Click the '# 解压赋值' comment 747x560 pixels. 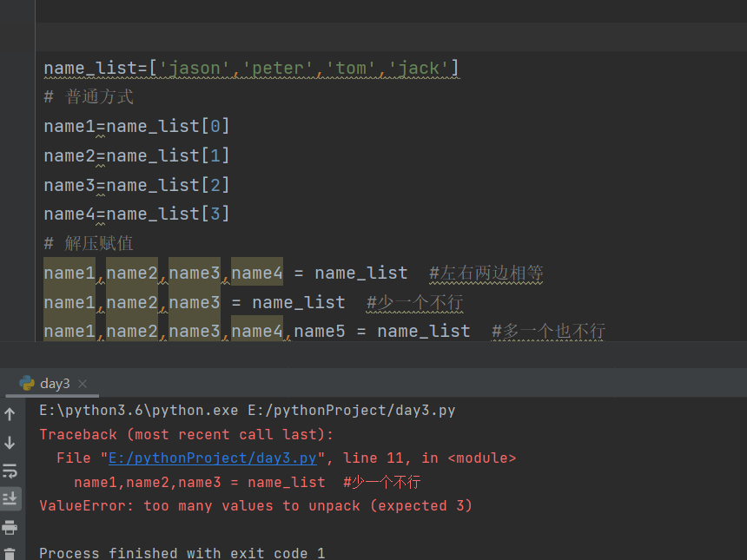pos(89,244)
